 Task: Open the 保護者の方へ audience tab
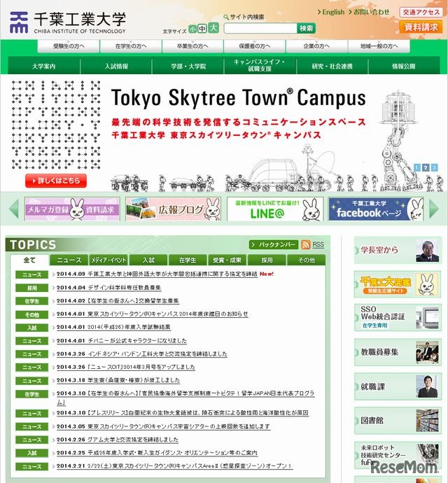point(255,46)
